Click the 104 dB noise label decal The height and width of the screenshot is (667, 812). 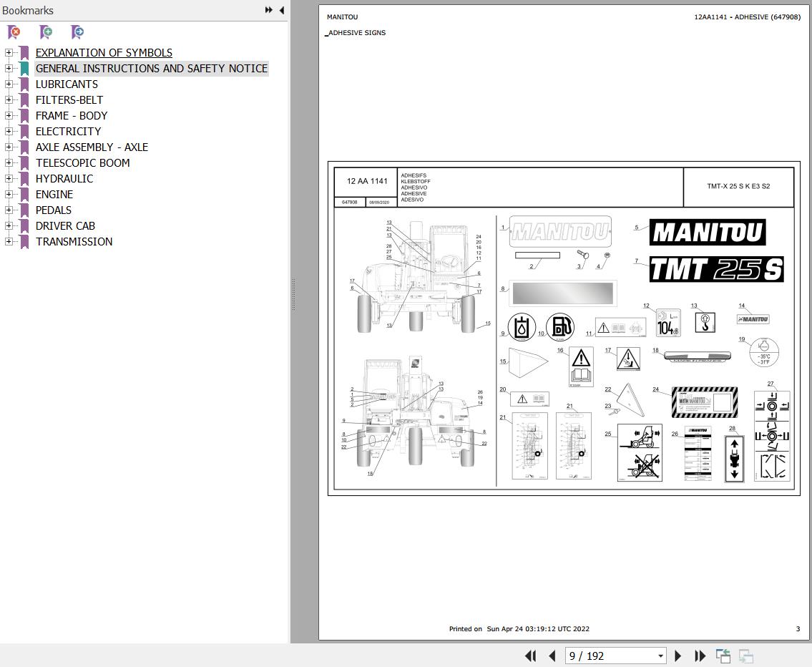click(668, 322)
